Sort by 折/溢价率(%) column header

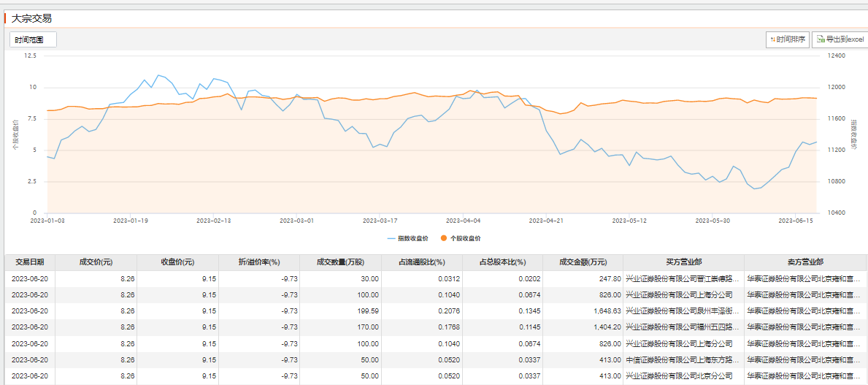(x=259, y=262)
